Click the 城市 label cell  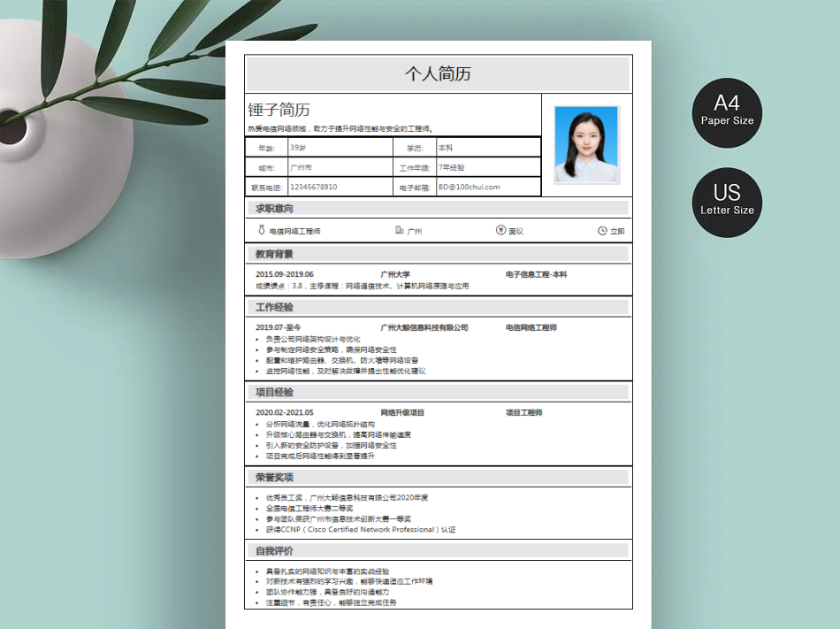[267, 168]
